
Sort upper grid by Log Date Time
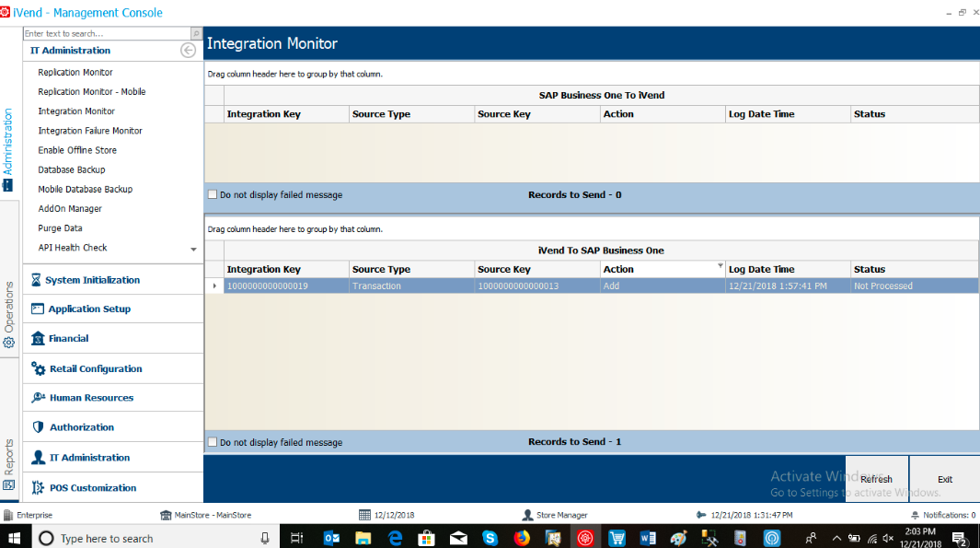[788, 114]
